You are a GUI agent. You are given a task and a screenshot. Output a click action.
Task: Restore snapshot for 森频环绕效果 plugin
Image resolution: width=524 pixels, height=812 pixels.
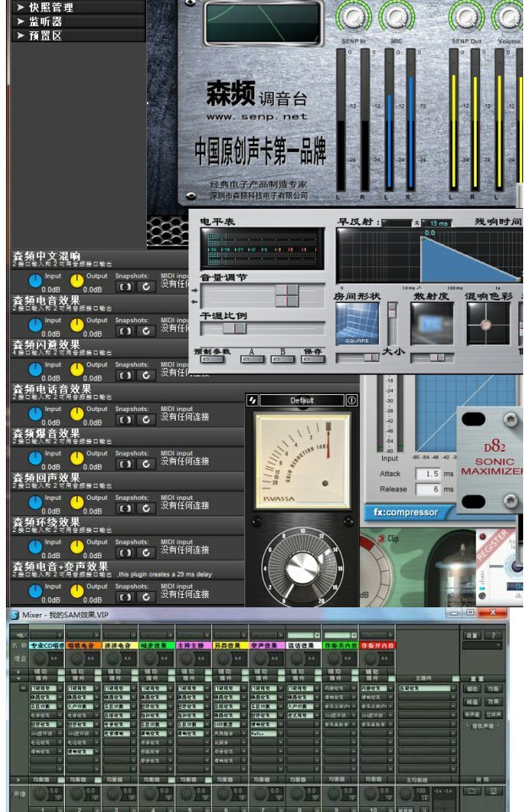click(x=146, y=552)
